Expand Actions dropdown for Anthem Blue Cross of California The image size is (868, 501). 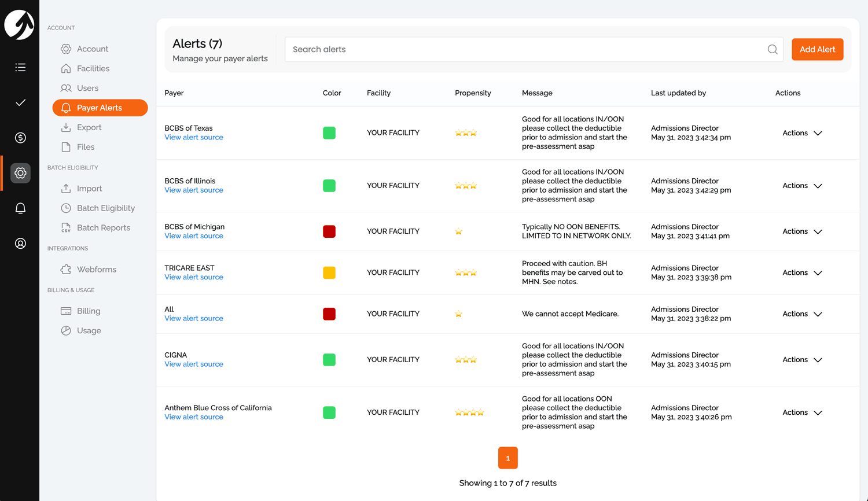pos(802,412)
